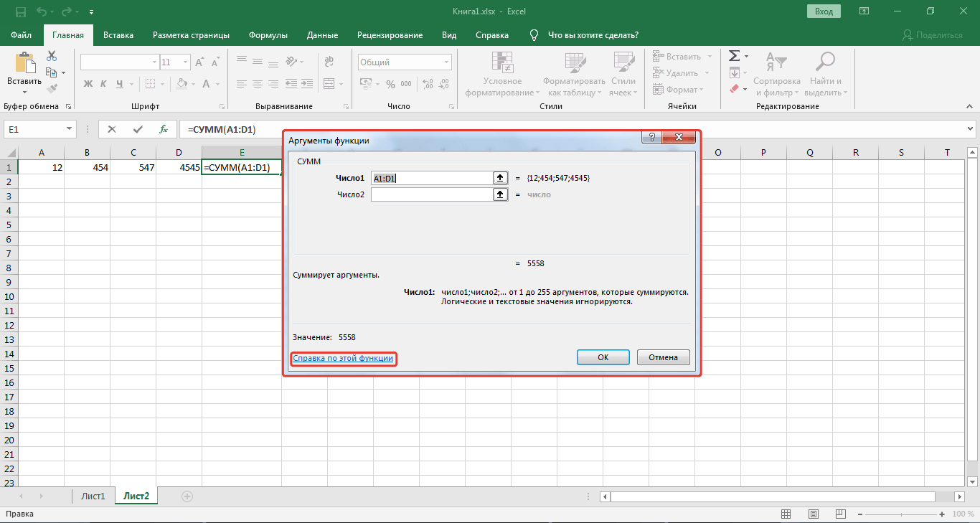
Task: Switch to the Разметка страницы tab
Action: 191,35
